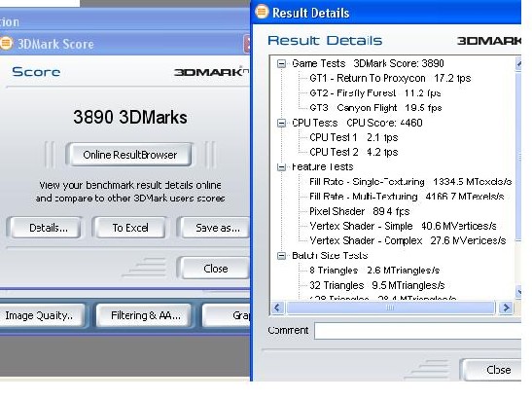This screenshot has height=399, width=532.
Task: Click the Batch Size Tests label
Action: [x=330, y=256]
